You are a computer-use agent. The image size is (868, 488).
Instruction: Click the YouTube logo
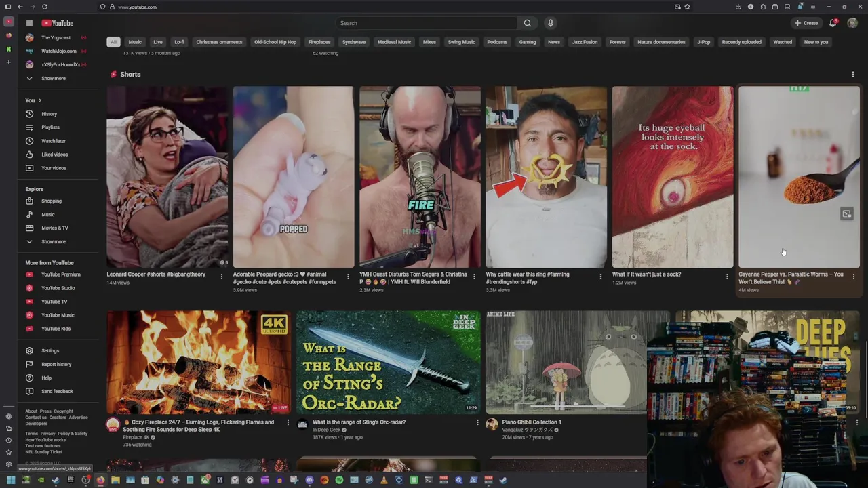pyautogui.click(x=58, y=23)
